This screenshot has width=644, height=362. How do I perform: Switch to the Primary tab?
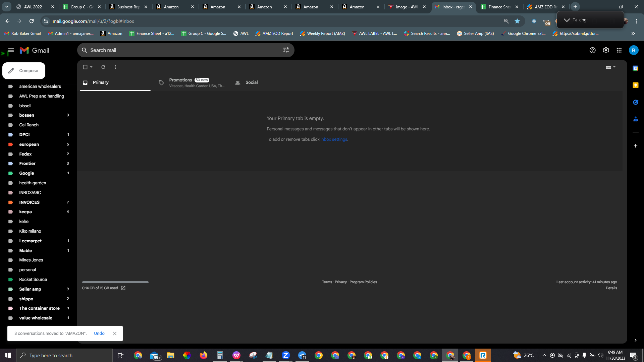115,82
